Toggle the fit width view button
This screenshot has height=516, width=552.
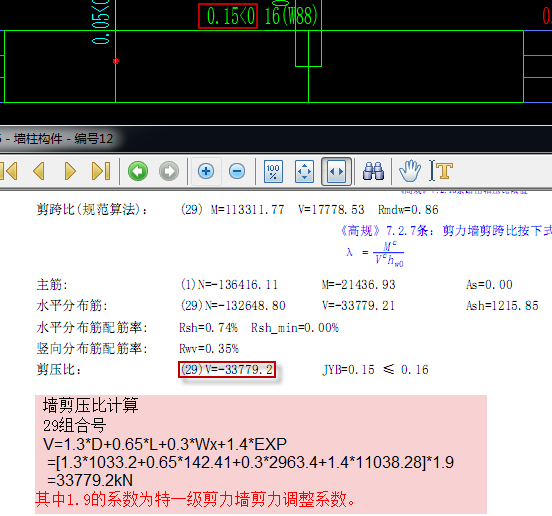click(x=336, y=171)
